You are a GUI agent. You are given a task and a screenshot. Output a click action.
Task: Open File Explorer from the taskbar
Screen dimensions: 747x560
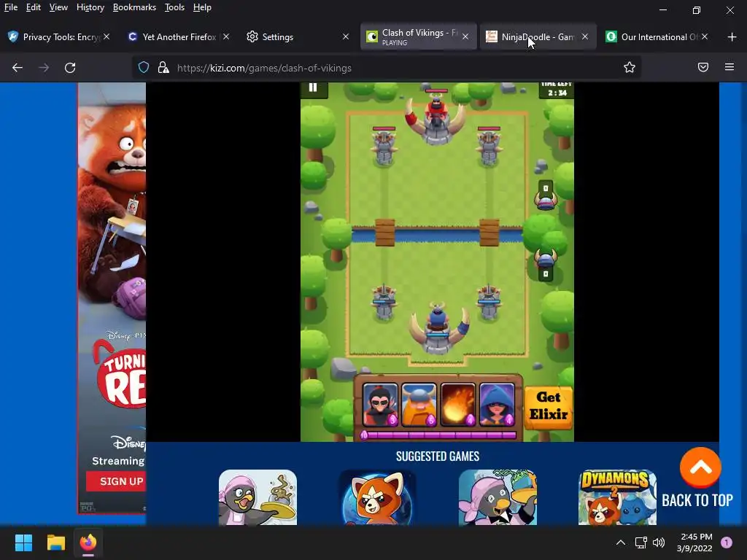[55, 542]
